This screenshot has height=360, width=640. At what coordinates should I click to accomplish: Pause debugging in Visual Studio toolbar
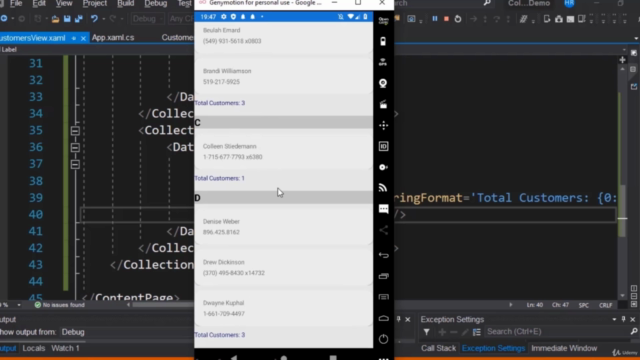click(x=435, y=19)
